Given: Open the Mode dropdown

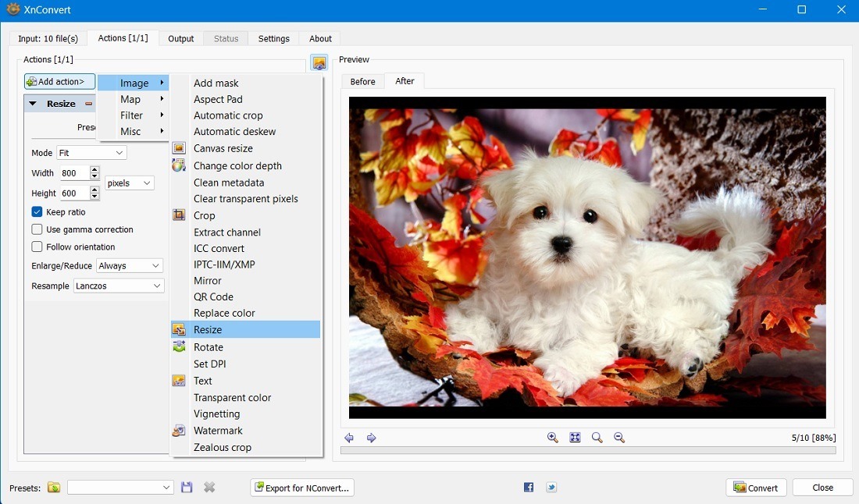Looking at the screenshot, I should pyautogui.click(x=91, y=152).
